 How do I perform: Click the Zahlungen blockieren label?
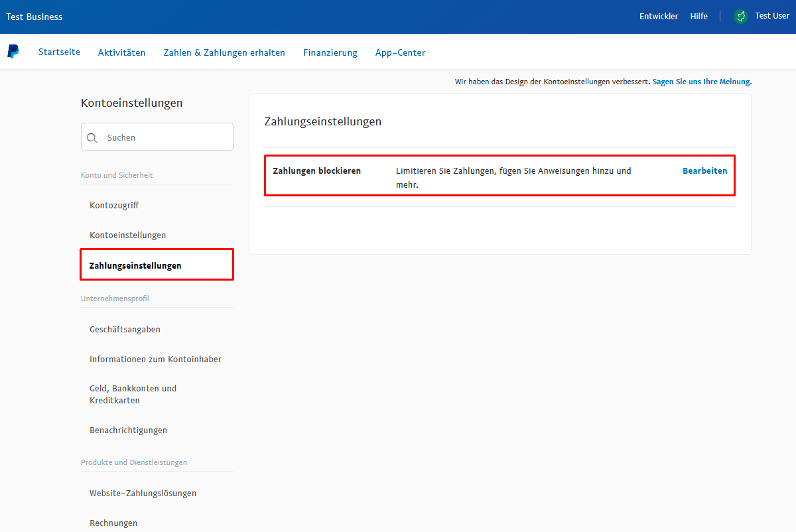coord(317,171)
